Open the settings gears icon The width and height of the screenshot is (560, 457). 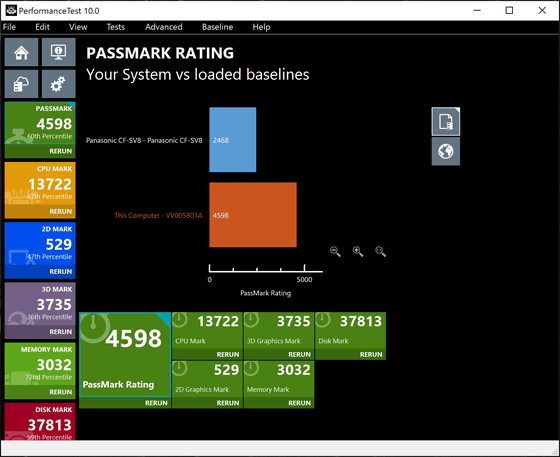(x=59, y=84)
